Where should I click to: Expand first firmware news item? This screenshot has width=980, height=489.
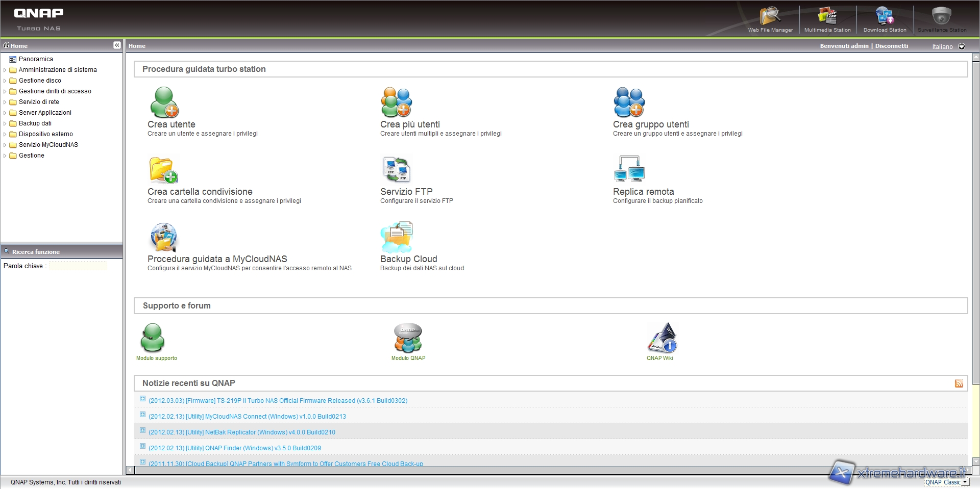click(143, 399)
